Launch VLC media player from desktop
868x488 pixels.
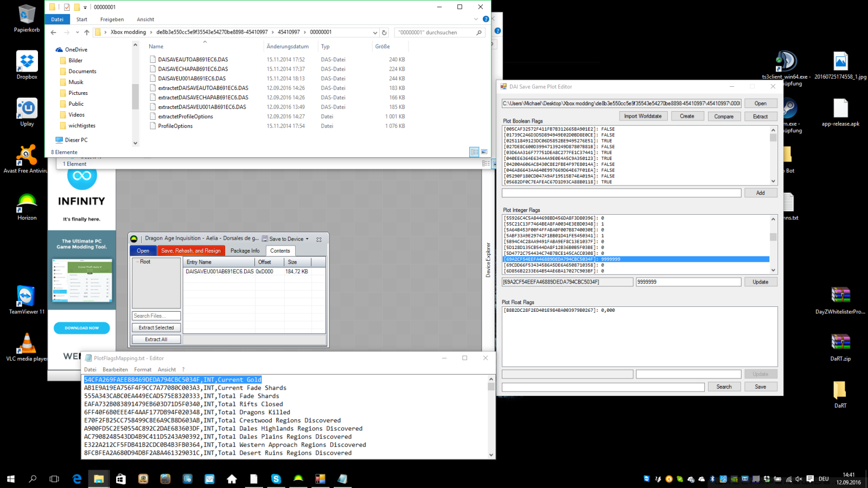(x=27, y=347)
